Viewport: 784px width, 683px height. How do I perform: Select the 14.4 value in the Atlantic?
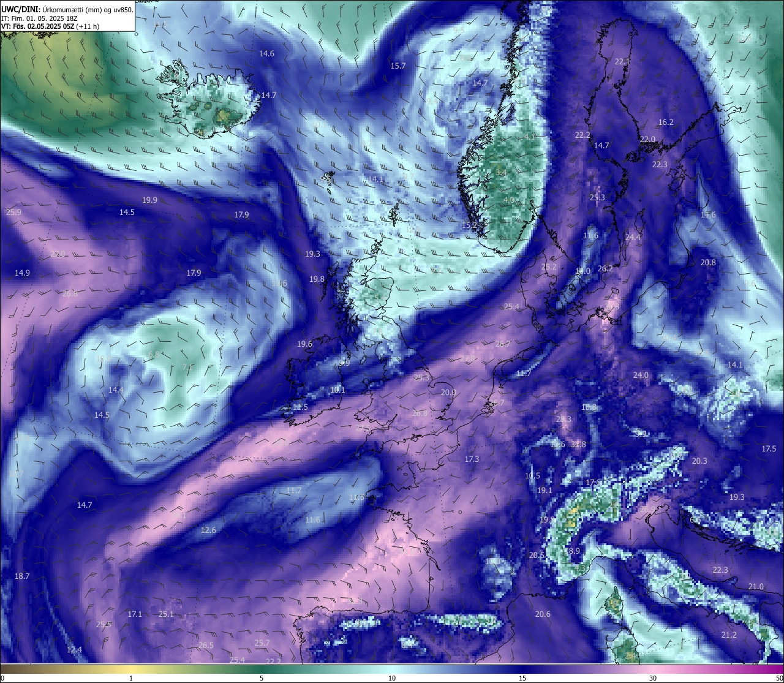pyautogui.click(x=116, y=390)
